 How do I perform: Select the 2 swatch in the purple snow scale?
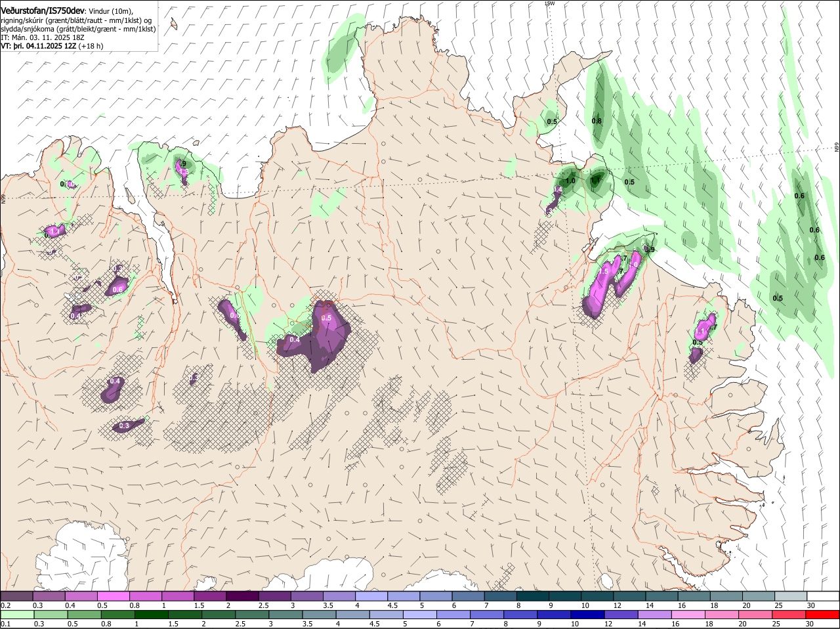[x=242, y=596]
